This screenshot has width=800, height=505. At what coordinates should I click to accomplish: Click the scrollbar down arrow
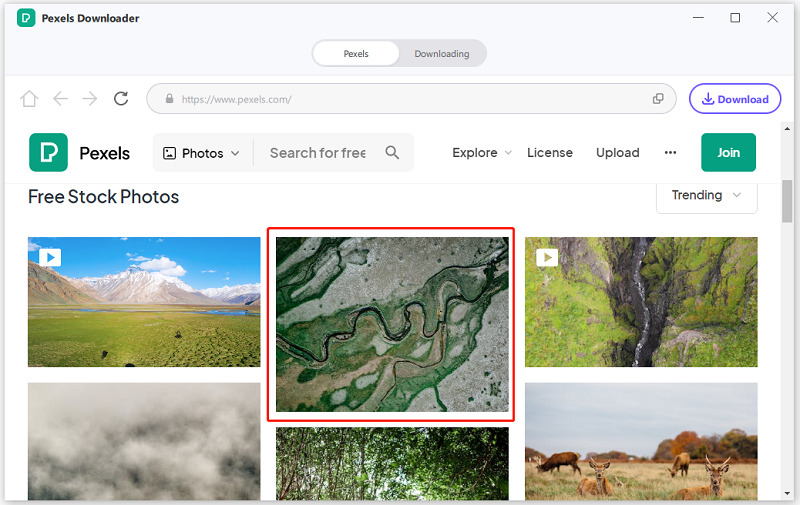787,493
